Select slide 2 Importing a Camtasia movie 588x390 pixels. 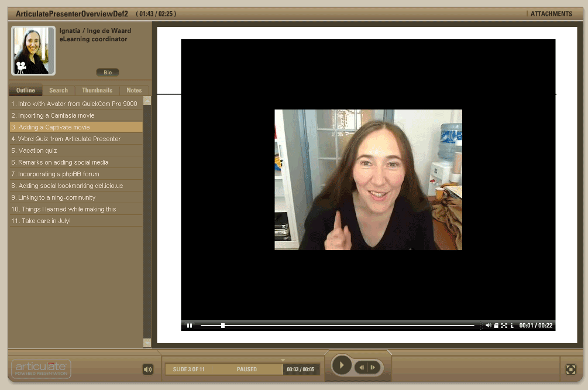[x=76, y=115]
